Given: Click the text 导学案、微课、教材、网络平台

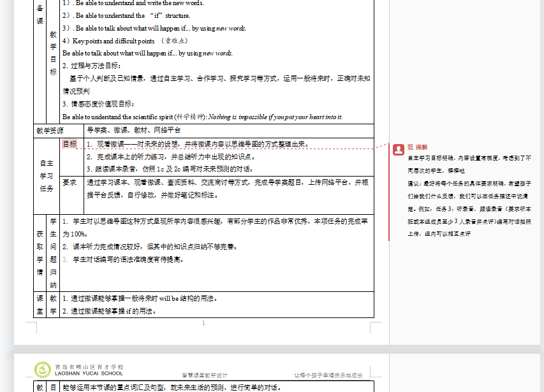Looking at the screenshot, I should 133,130.
